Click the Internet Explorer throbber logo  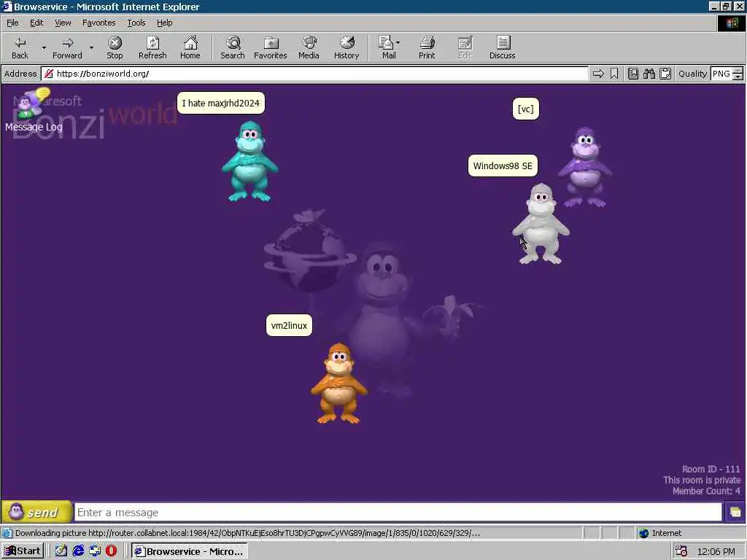click(732, 23)
